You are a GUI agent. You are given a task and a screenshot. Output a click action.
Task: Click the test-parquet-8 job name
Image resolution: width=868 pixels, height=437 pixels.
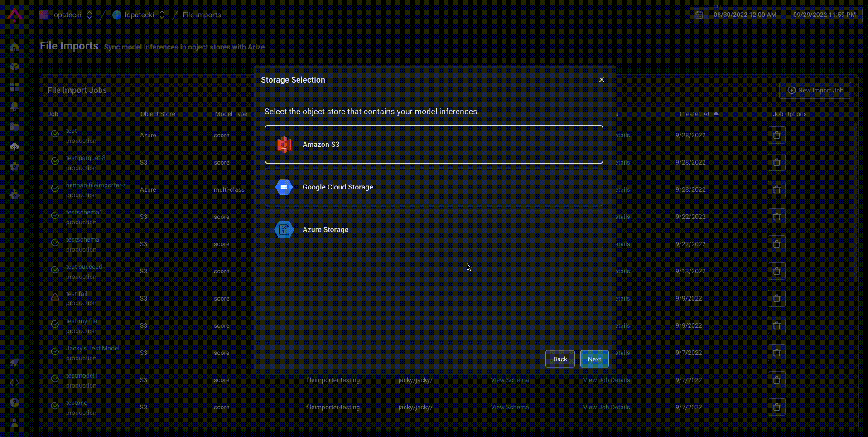tap(86, 158)
